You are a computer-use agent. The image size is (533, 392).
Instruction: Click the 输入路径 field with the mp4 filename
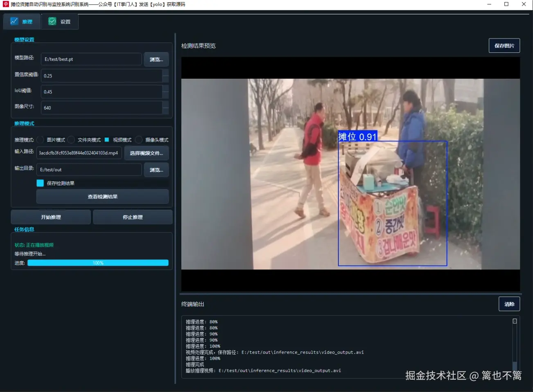click(79, 153)
